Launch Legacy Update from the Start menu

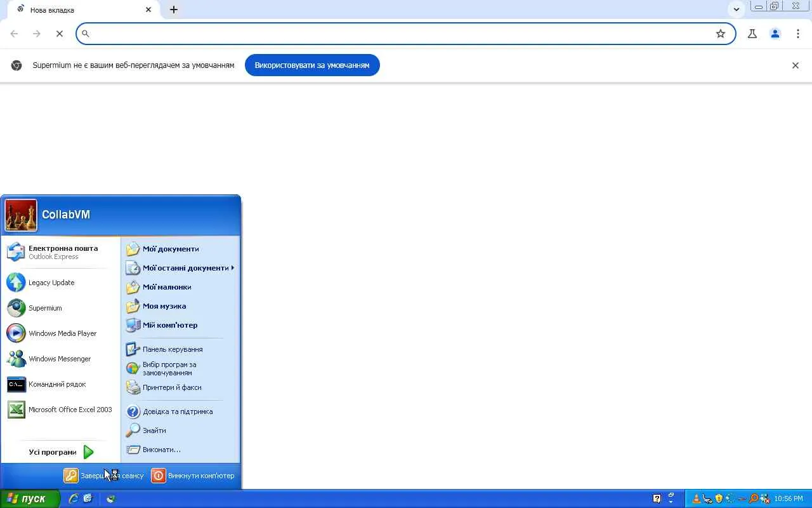coord(60,283)
